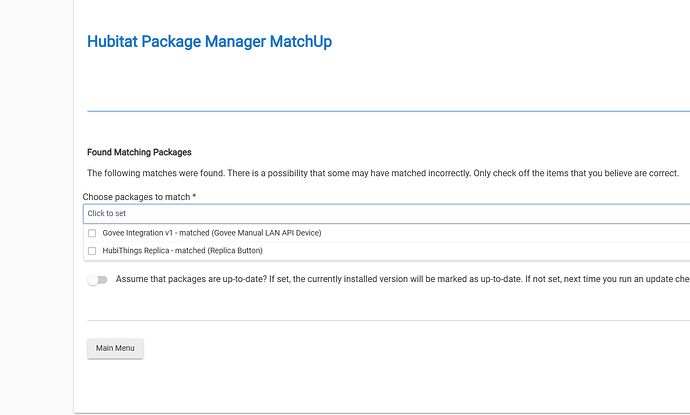The image size is (690, 415).
Task: Click the Assume that packages are up-to-date description
Action: pyautogui.click(x=403, y=279)
